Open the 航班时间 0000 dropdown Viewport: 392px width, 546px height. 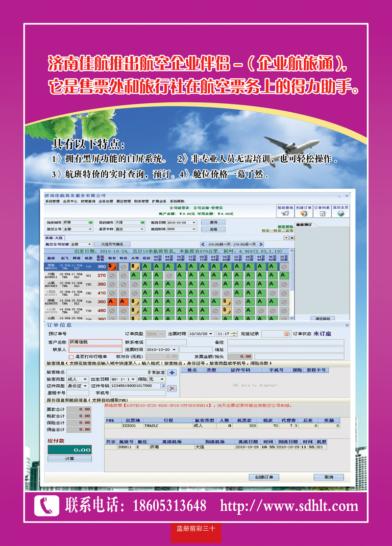pos(194,229)
